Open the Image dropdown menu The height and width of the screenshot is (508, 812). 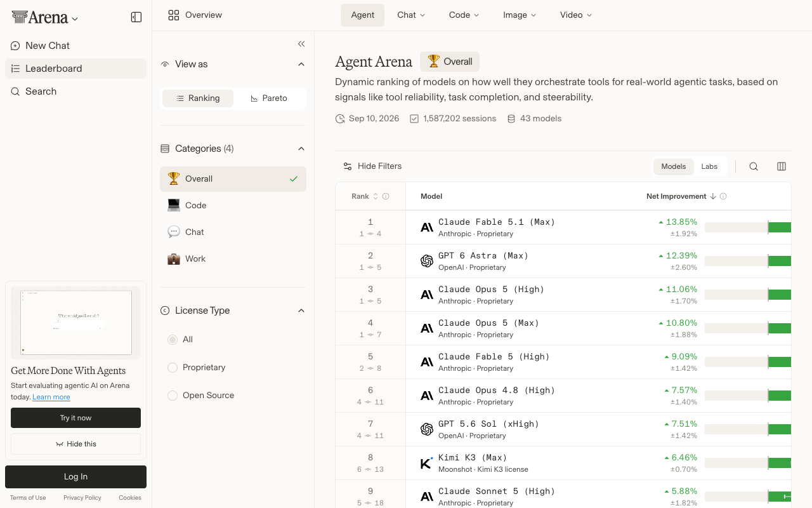[x=520, y=15]
